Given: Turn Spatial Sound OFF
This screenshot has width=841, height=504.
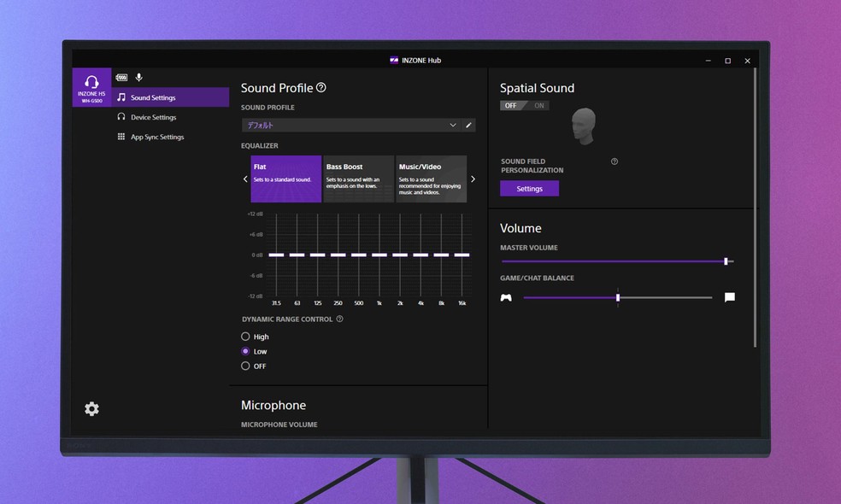Looking at the screenshot, I should click(511, 106).
